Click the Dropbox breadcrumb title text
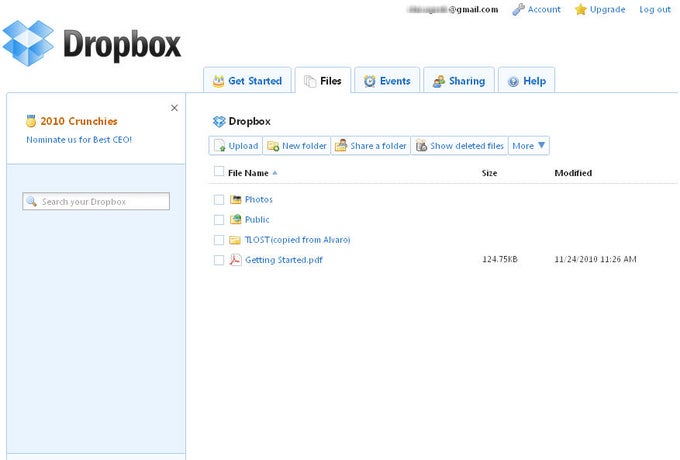 [249, 121]
